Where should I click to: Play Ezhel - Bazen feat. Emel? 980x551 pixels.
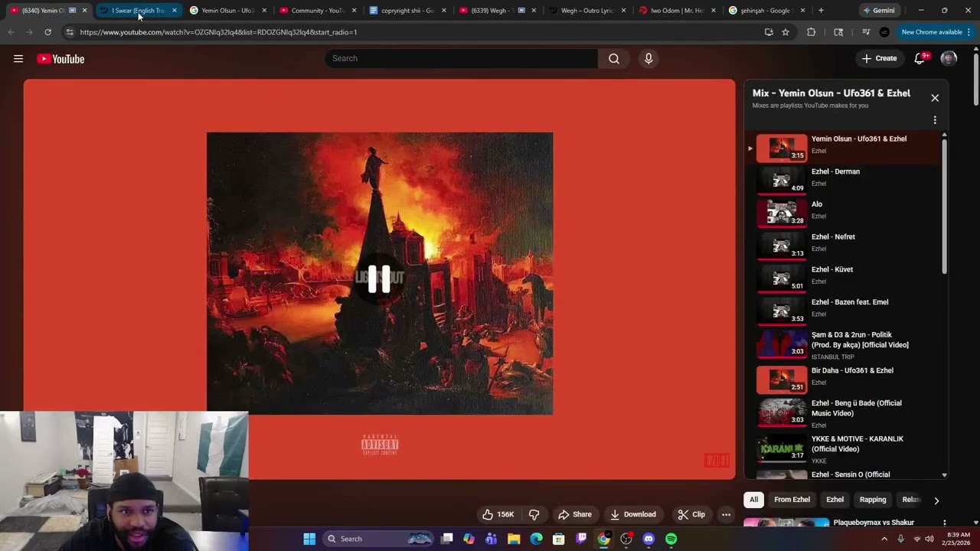842,311
